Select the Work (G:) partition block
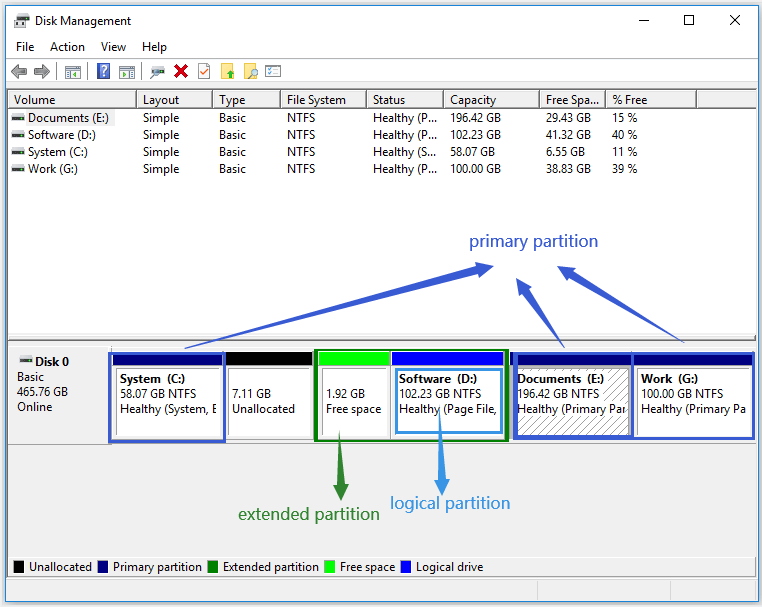This screenshot has width=762, height=607. coord(693,397)
